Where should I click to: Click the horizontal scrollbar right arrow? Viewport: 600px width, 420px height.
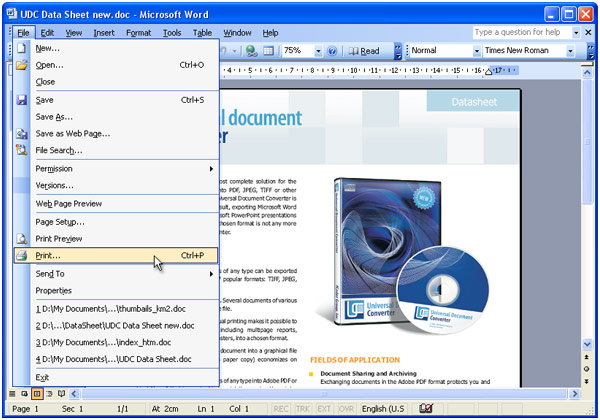574,394
